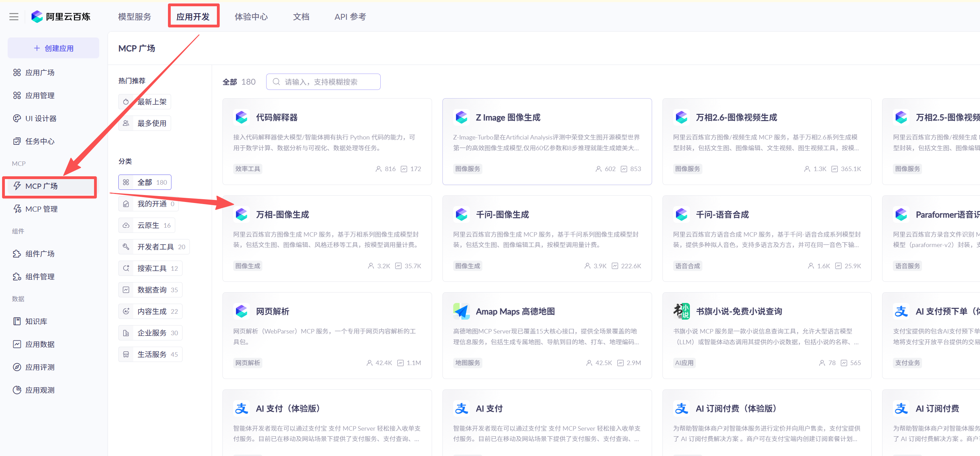Open 任务中心 from sidebar

tap(40, 141)
